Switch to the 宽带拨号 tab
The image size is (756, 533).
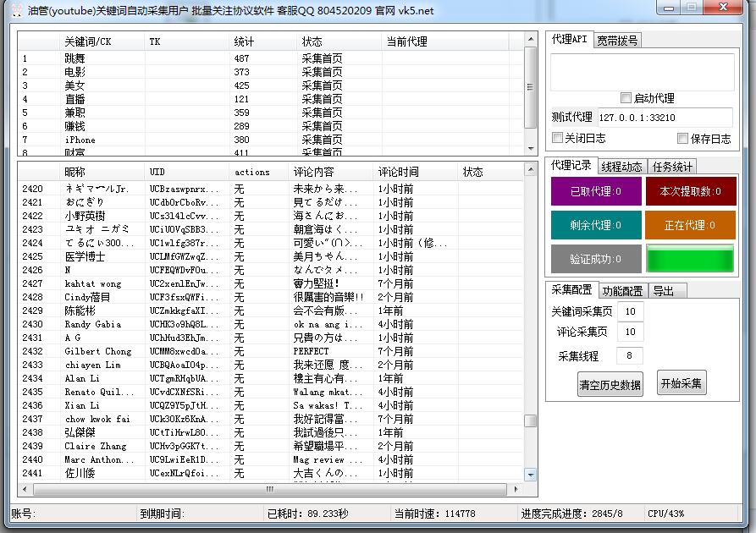[x=617, y=40]
